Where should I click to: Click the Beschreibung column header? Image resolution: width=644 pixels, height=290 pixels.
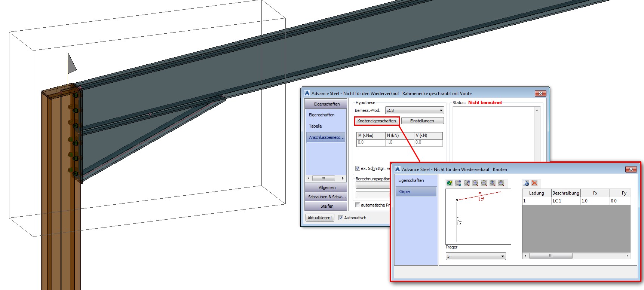[x=566, y=193]
